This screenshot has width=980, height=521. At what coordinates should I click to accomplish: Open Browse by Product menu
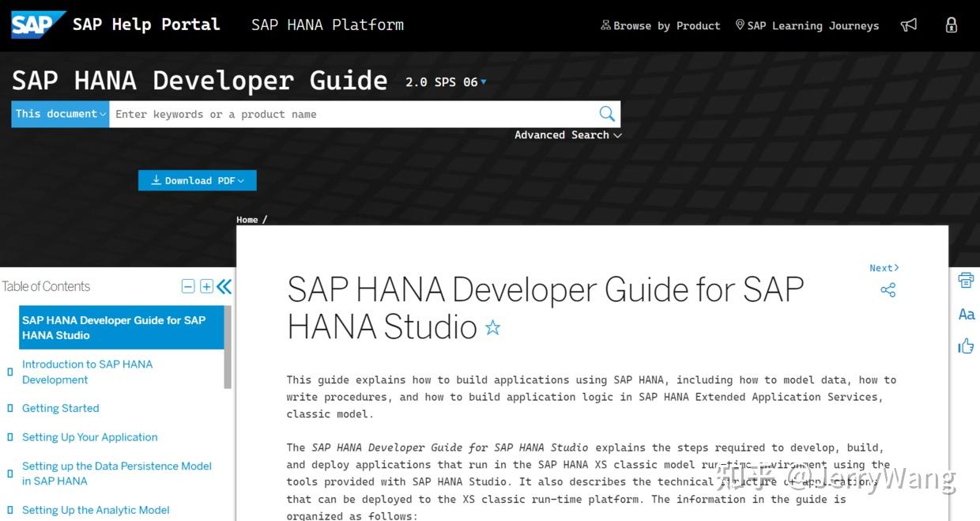click(x=660, y=25)
